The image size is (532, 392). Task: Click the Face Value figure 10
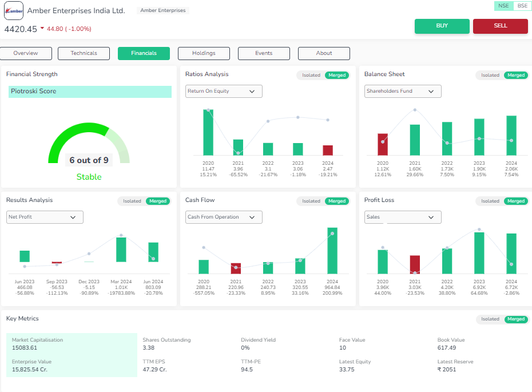click(x=343, y=348)
